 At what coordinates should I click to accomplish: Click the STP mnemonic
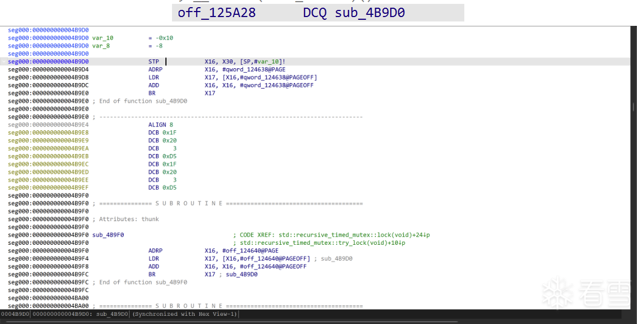tap(154, 62)
